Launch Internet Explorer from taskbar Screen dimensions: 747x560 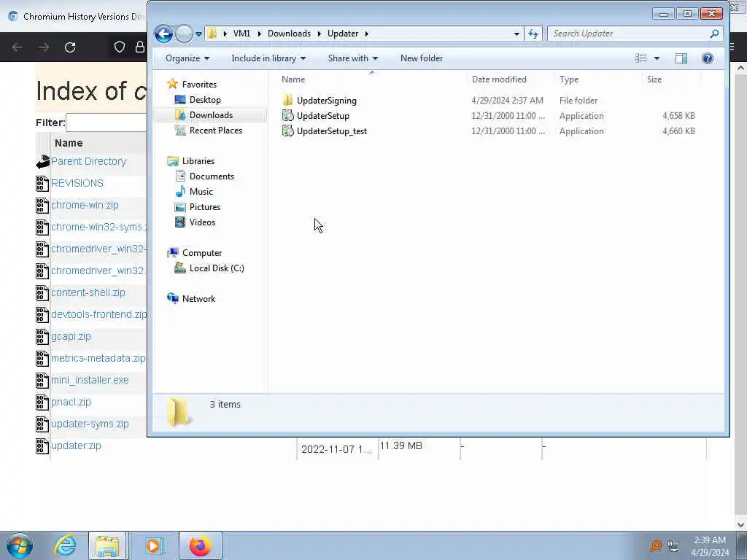click(65, 545)
